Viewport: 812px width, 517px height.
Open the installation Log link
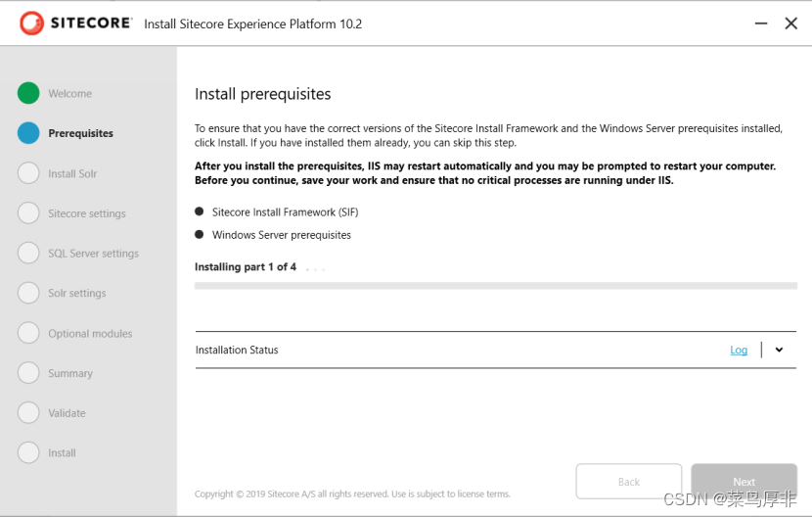pos(739,350)
